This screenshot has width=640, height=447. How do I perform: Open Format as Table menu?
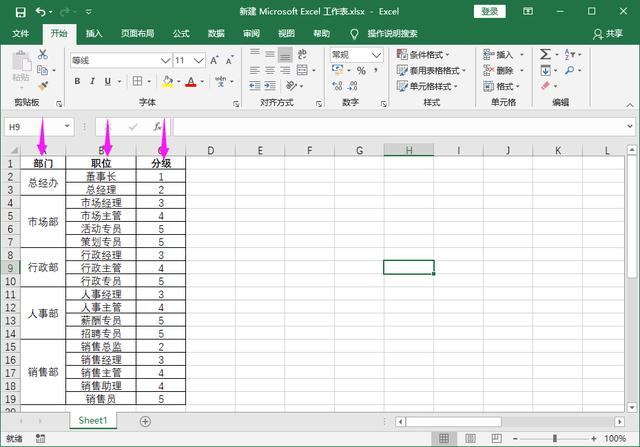[431, 71]
